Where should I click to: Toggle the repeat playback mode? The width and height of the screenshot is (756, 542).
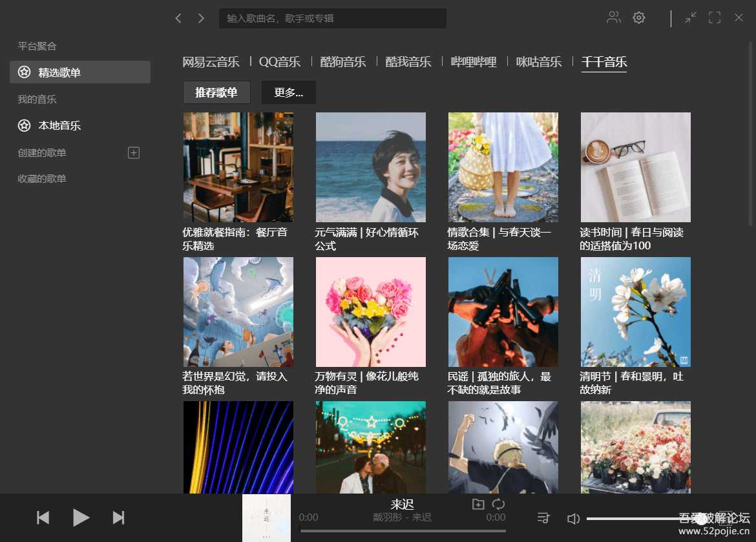point(497,504)
